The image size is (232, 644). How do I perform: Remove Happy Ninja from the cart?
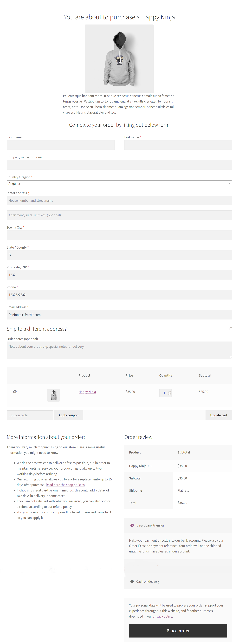coord(15,392)
